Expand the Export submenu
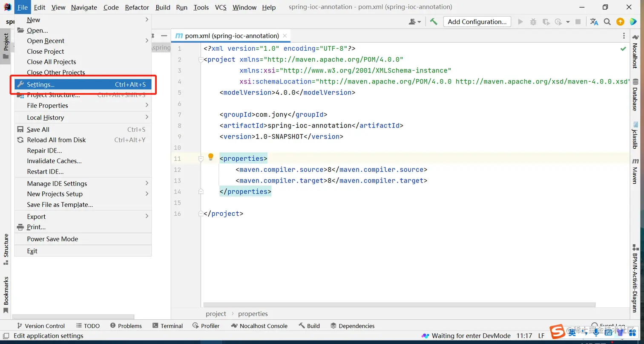 pos(83,217)
